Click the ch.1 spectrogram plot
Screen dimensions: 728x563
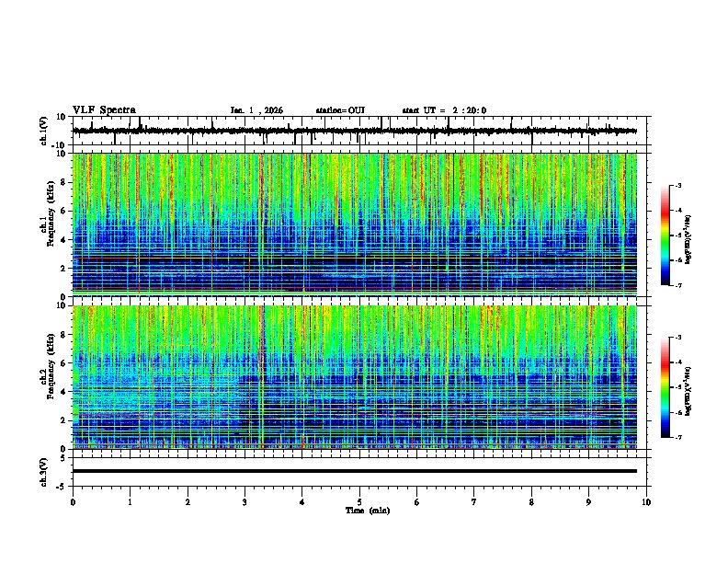click(x=355, y=224)
